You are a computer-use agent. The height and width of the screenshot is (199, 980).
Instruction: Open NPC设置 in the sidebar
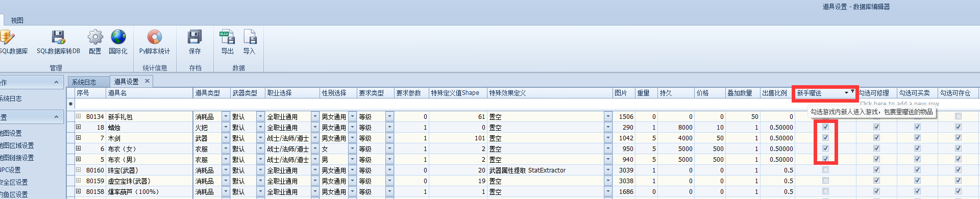point(10,170)
